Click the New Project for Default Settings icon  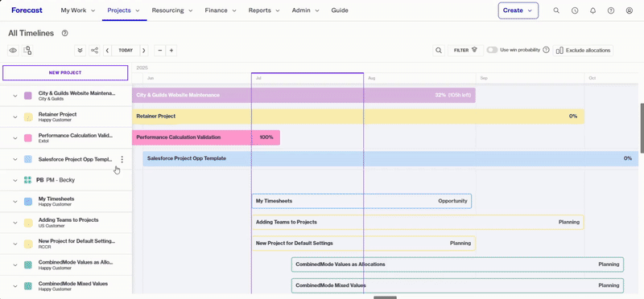tap(28, 244)
